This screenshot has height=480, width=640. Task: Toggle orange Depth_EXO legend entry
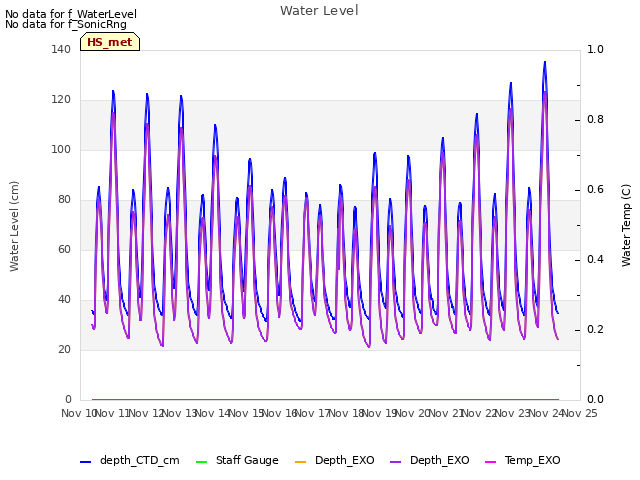[x=334, y=460]
